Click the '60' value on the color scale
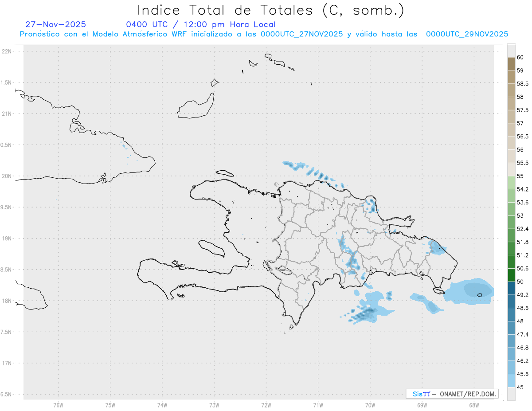Viewport: 532px width, 411px height. [520, 57]
